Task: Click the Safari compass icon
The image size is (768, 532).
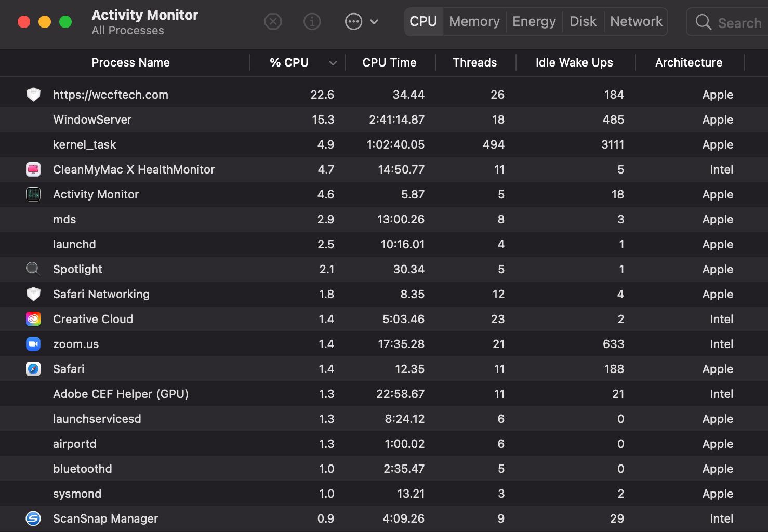Action: (x=33, y=369)
